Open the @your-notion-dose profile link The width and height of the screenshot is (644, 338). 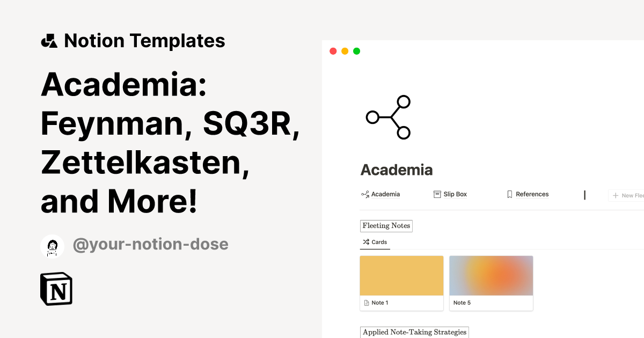(151, 244)
